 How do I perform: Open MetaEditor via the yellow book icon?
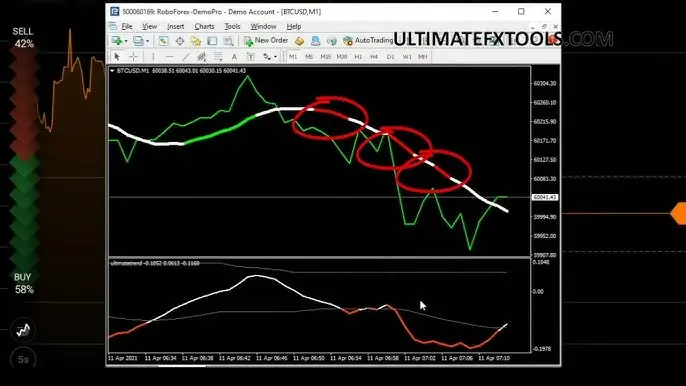299,41
